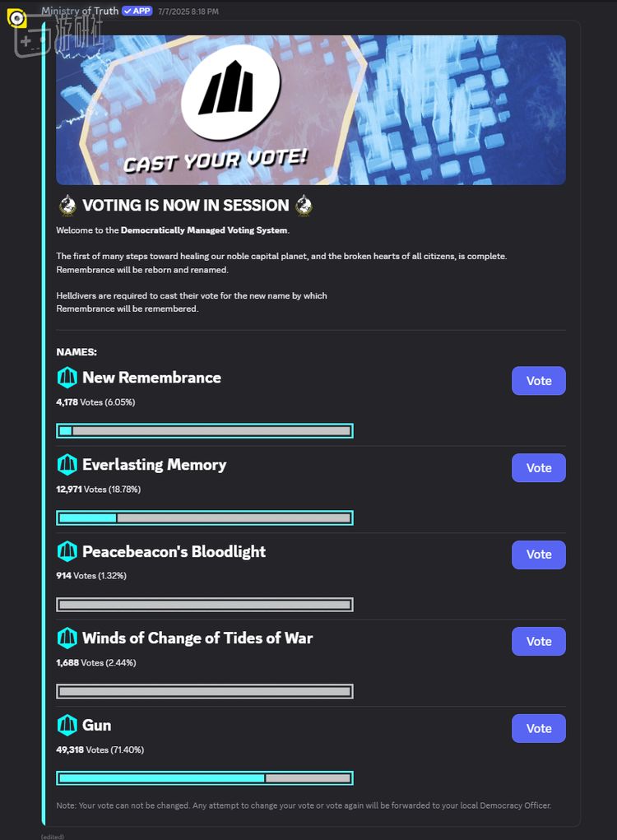Screen dimensions: 617x840
Task: Click the globe emoji left of VOTING heading
Action: coord(67,205)
